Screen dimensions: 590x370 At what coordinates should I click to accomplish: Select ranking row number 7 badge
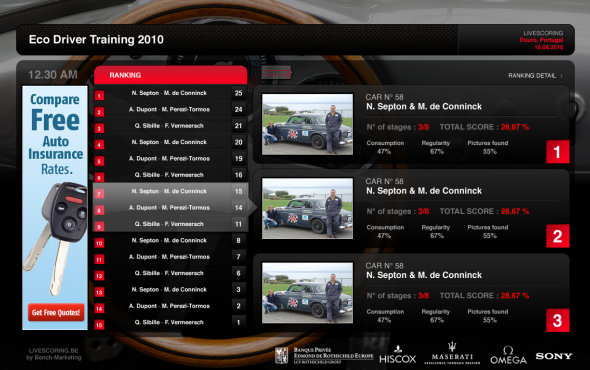click(x=99, y=194)
